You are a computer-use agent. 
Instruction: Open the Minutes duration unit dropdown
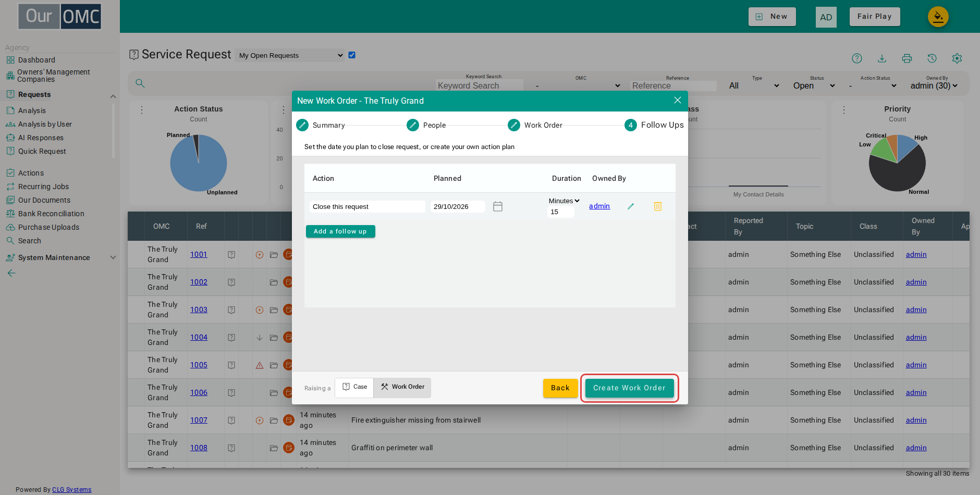[x=564, y=201]
